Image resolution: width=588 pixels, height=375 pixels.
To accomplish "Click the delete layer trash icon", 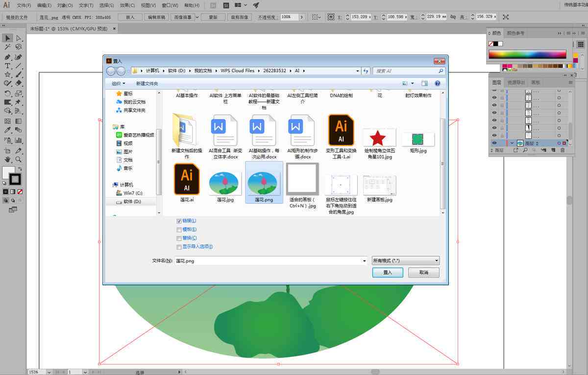I will [562, 150].
